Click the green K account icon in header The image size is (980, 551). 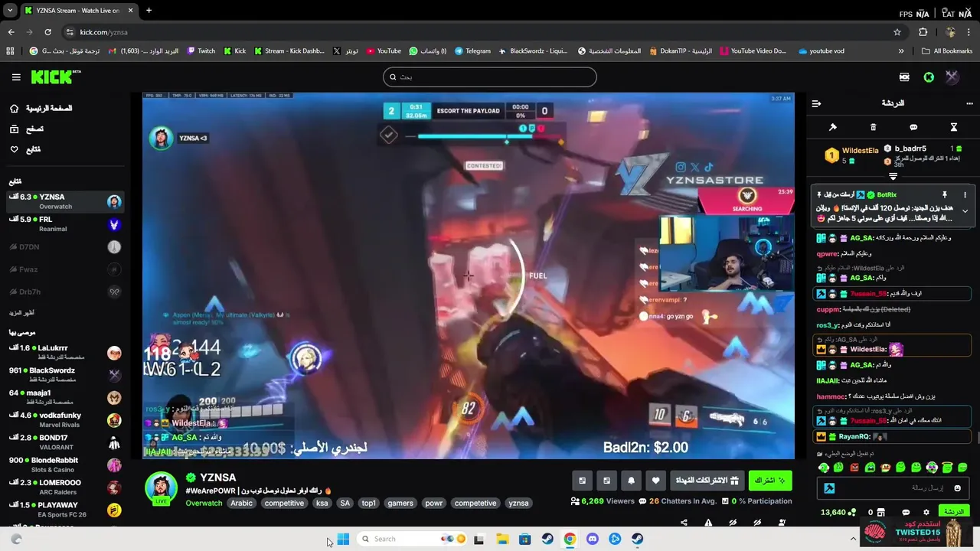click(x=929, y=77)
